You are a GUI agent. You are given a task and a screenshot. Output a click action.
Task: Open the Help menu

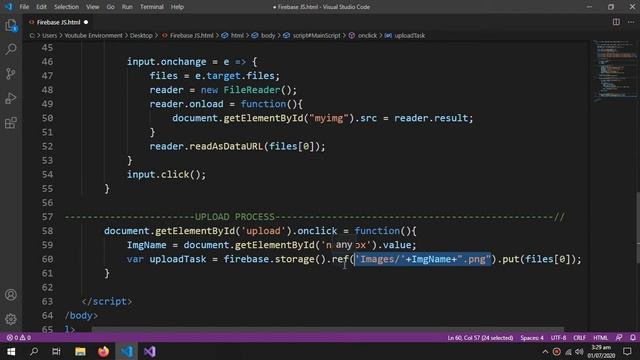(177, 7)
